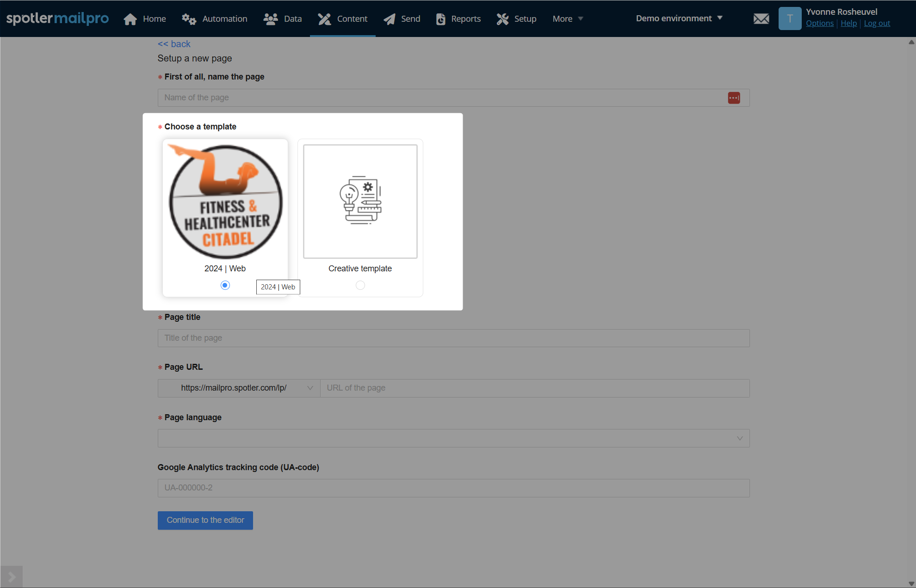916x588 pixels.
Task: Click Continue to the editor button
Action: point(205,521)
